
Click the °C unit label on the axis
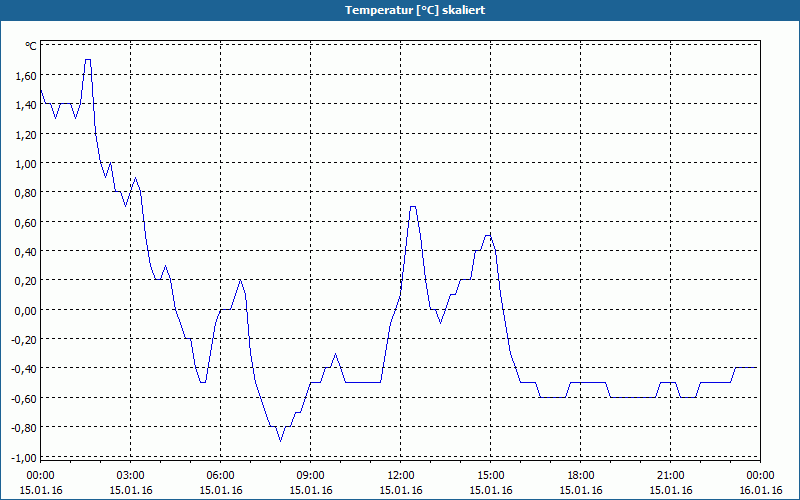(31, 46)
